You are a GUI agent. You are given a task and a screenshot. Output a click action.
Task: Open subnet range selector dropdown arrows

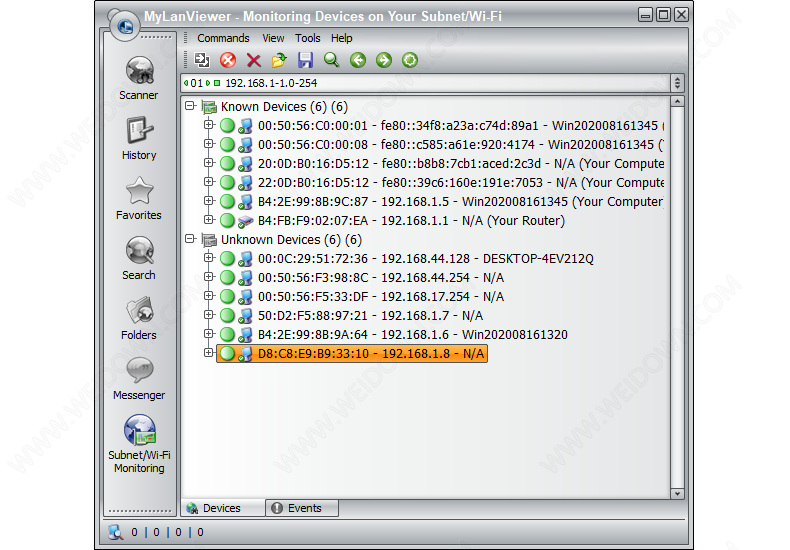tap(677, 83)
